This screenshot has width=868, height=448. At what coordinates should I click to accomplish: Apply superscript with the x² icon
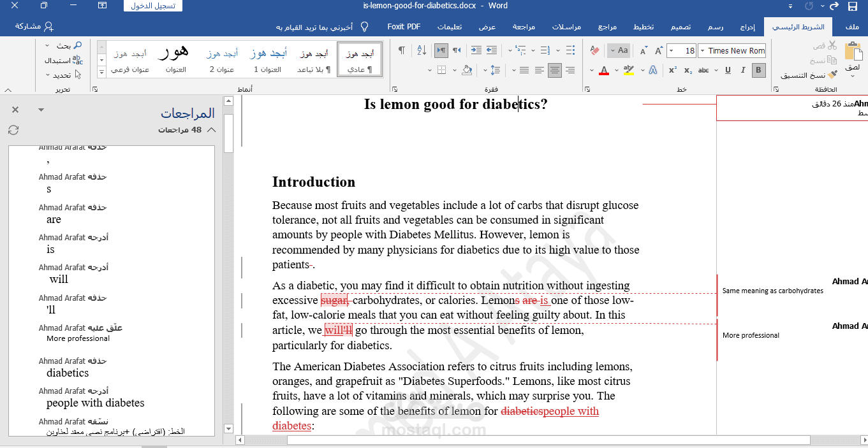[673, 70]
